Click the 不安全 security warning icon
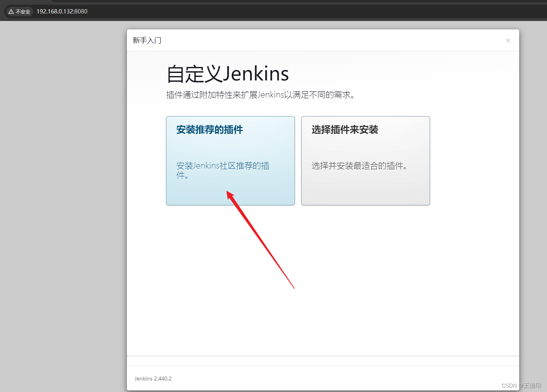The width and height of the screenshot is (547, 392). click(x=19, y=11)
